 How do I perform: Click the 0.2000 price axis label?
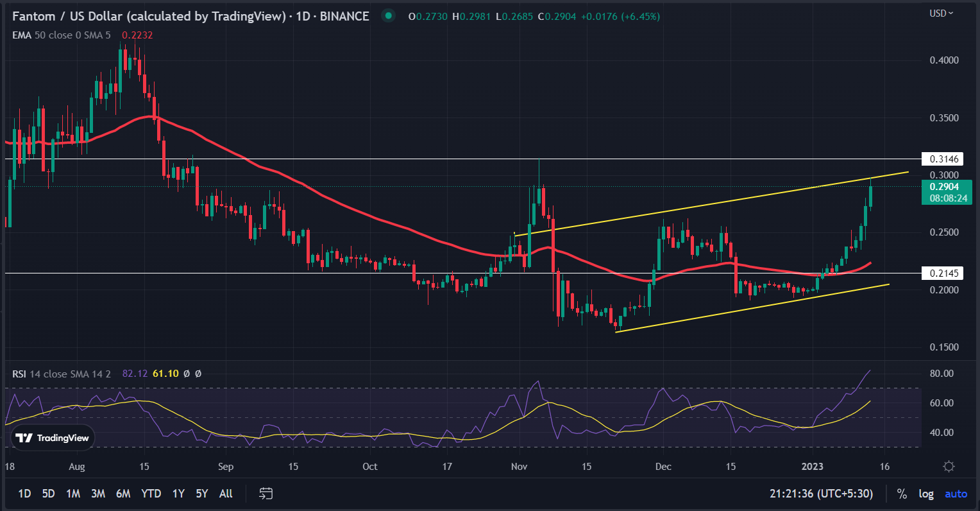pos(944,290)
